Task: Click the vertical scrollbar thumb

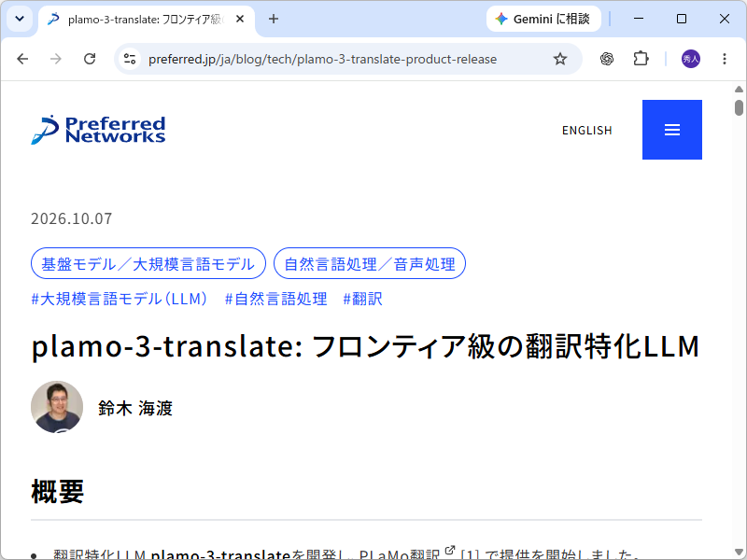Action: tap(739, 107)
